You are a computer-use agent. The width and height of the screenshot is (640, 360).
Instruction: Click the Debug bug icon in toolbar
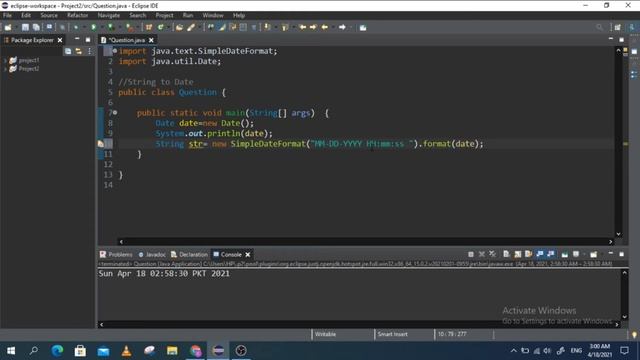point(76,27)
